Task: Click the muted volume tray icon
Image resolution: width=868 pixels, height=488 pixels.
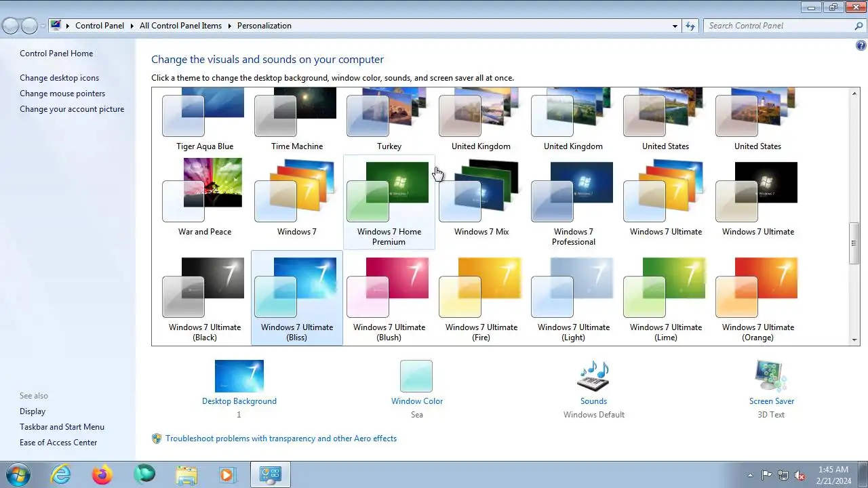Action: pyautogui.click(x=800, y=475)
